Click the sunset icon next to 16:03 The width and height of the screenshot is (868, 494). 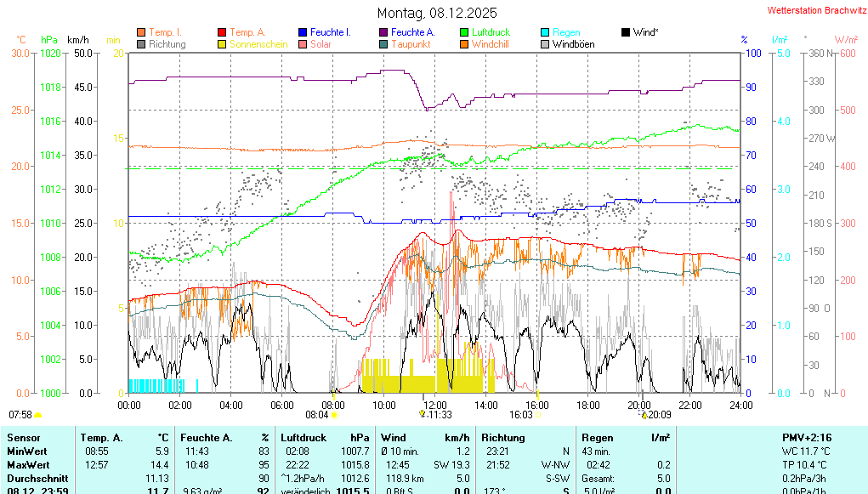pos(538,415)
